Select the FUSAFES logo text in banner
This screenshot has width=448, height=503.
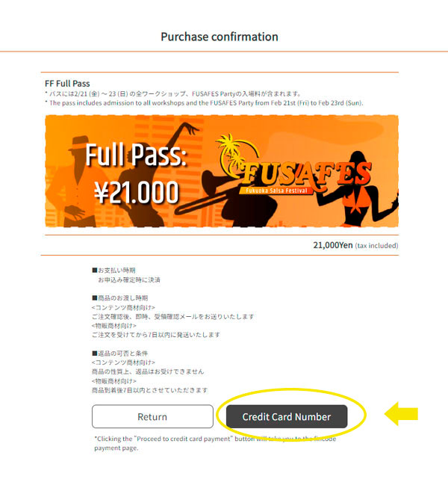(306, 174)
